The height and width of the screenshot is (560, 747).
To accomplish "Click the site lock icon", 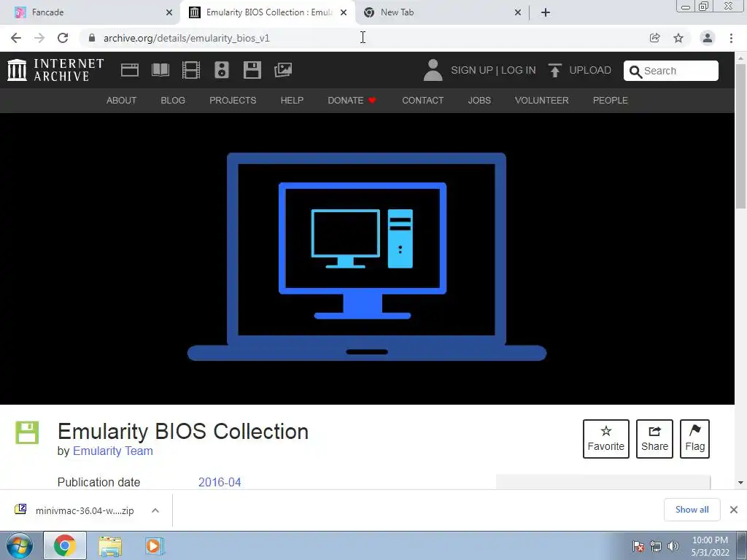I will coord(92,38).
